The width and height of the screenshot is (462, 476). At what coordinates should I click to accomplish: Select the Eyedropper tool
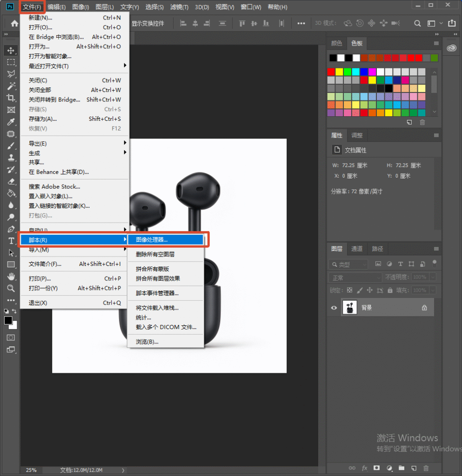click(11, 122)
